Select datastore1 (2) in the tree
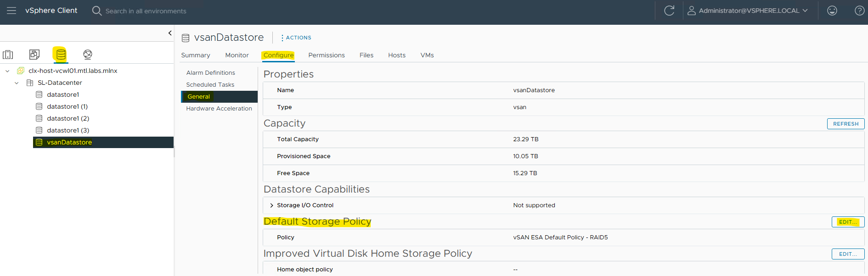 [68, 118]
